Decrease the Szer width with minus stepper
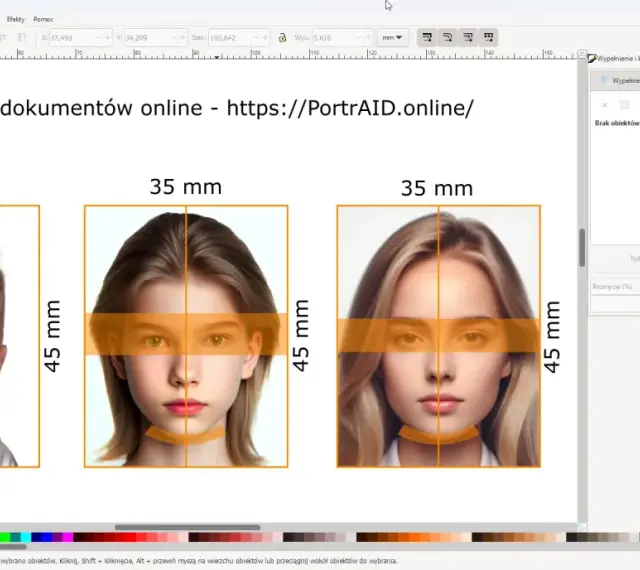The height and width of the screenshot is (570, 640). click(256, 38)
